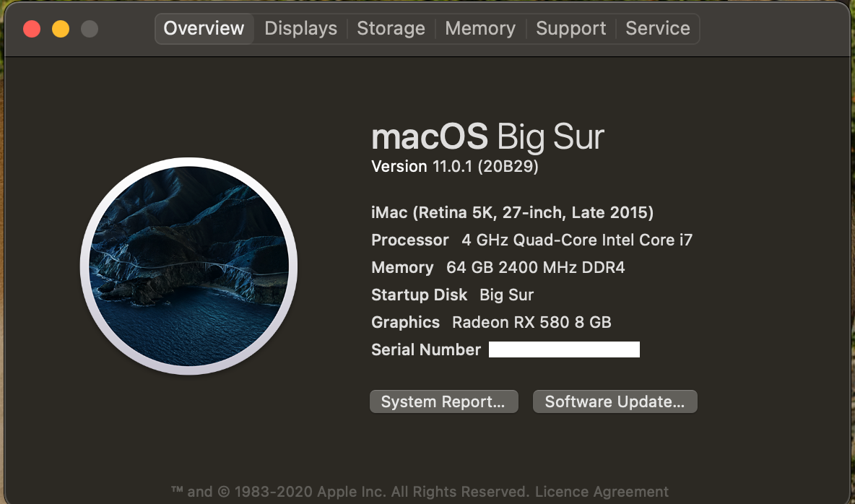This screenshot has height=504, width=855.
Task: Minimize window with the yellow button
Action: pos(61,29)
